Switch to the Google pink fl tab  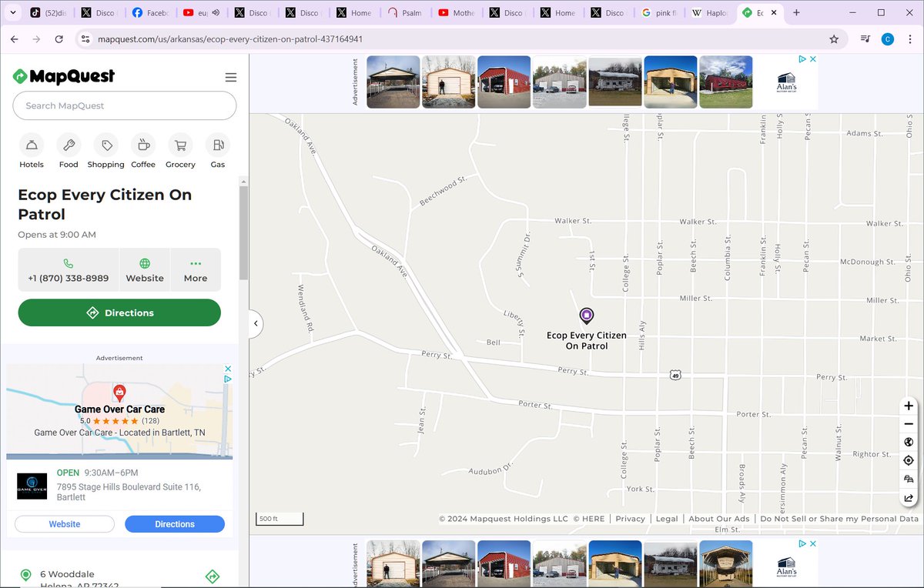(660, 13)
